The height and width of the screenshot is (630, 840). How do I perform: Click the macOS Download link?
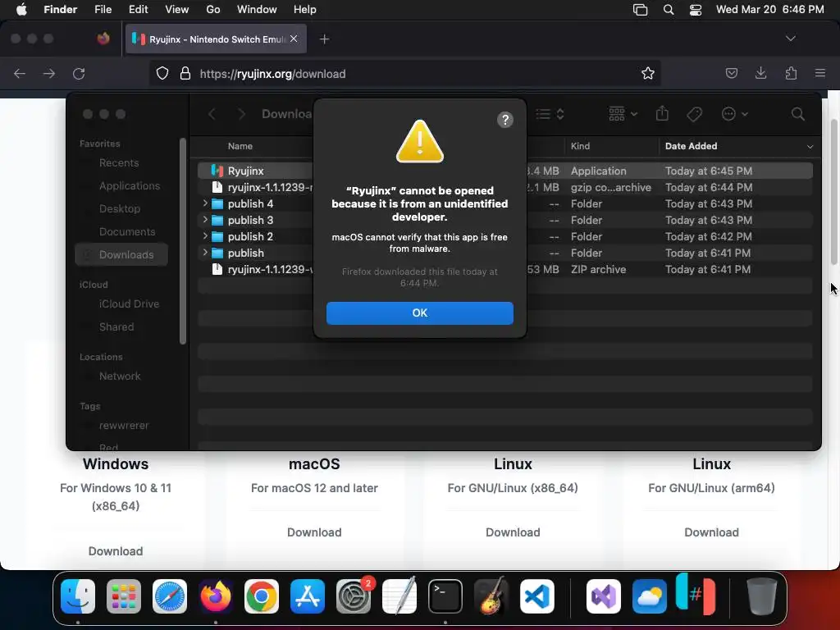(x=314, y=532)
